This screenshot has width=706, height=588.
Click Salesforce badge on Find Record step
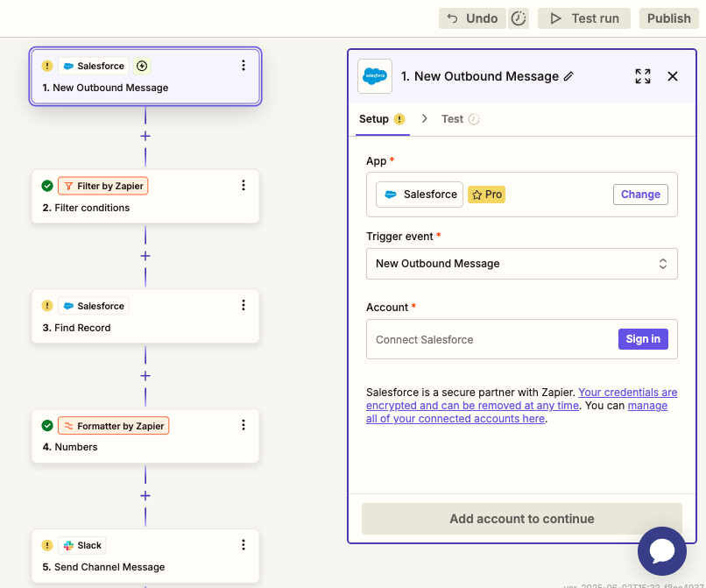tap(94, 306)
